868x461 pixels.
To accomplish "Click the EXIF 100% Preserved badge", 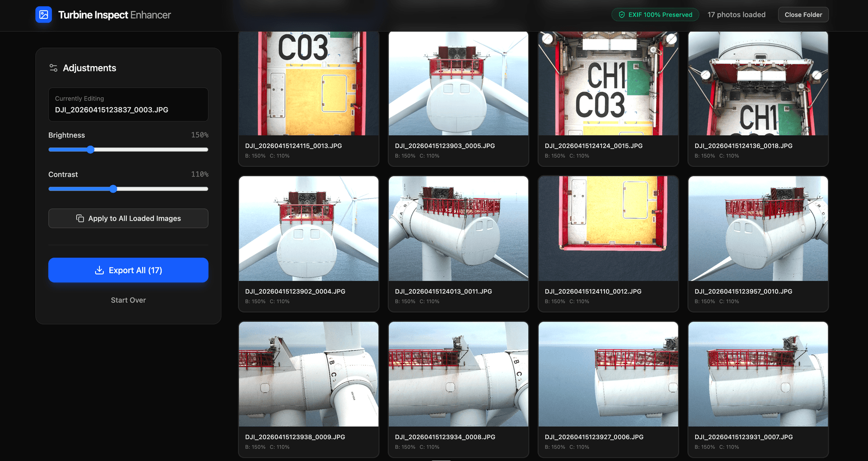I will click(x=655, y=15).
